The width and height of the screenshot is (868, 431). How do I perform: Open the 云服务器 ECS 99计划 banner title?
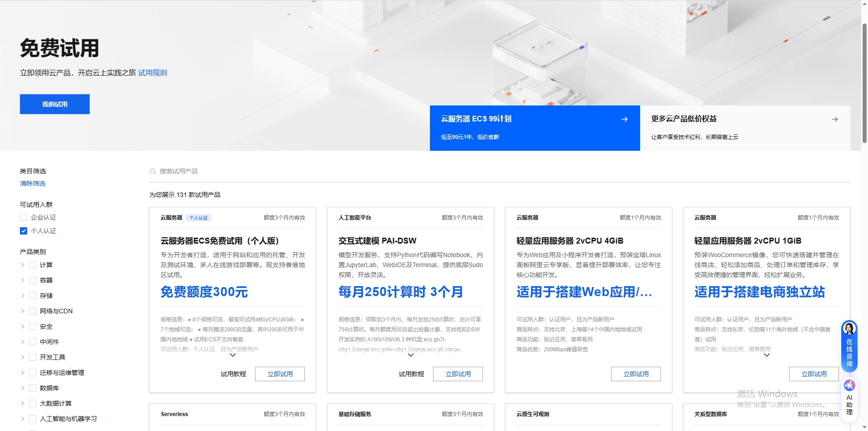476,119
